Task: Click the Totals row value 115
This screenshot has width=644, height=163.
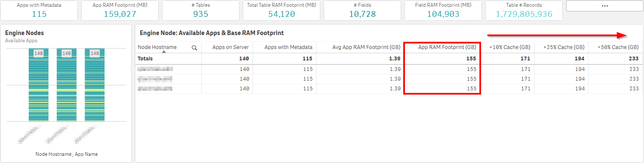Action: (x=308, y=59)
